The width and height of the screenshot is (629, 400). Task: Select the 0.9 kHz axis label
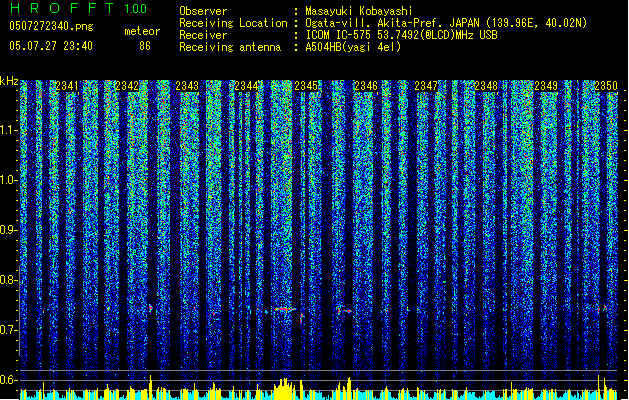coord(9,230)
